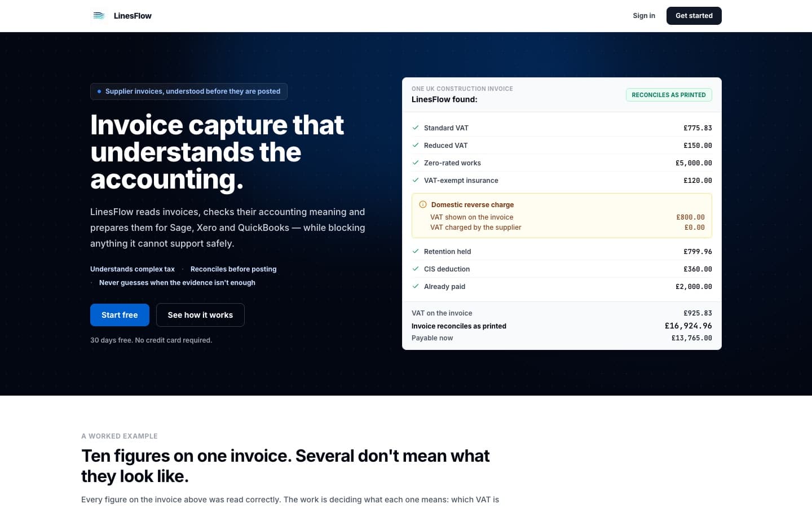Click the LinesFlow wave logo icon
Image resolution: width=812 pixels, height=508 pixels.
click(x=99, y=16)
